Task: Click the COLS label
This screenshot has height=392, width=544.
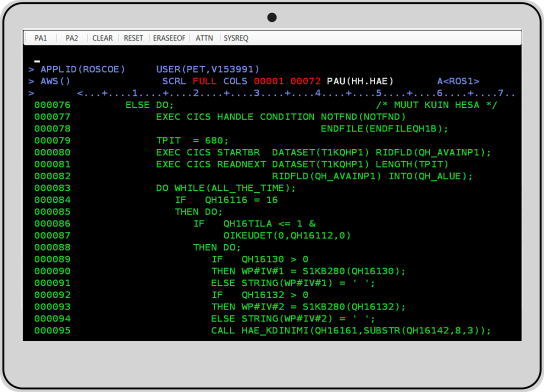Action: click(x=235, y=81)
